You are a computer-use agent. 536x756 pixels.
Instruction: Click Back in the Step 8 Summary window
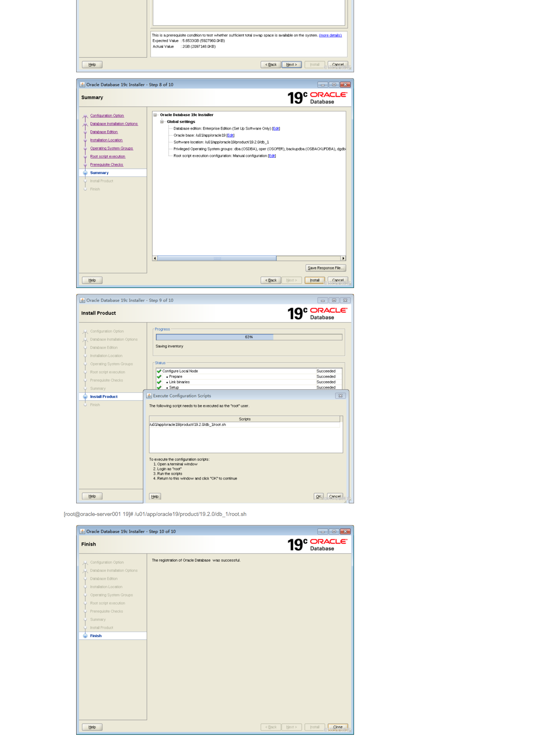[x=271, y=280]
